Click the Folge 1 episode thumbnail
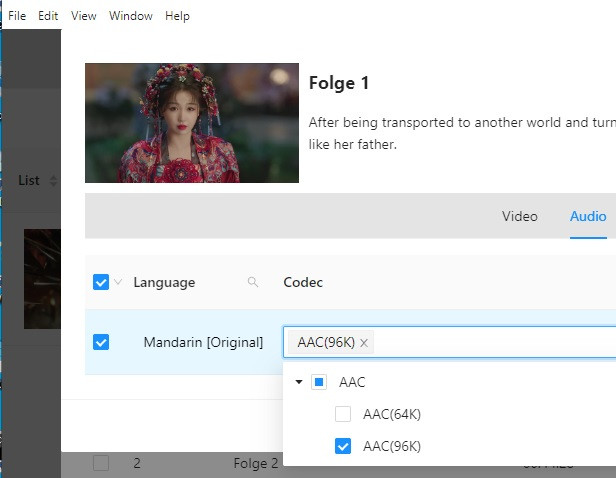616x478 pixels. 192,123
